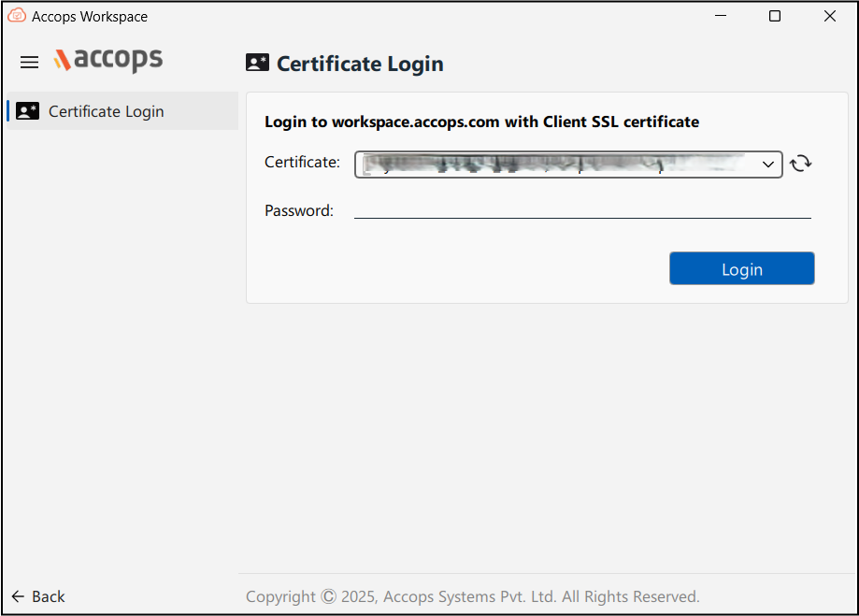Click the Accops Workspace title bar app icon
This screenshot has width=859, height=616.
(17, 15)
